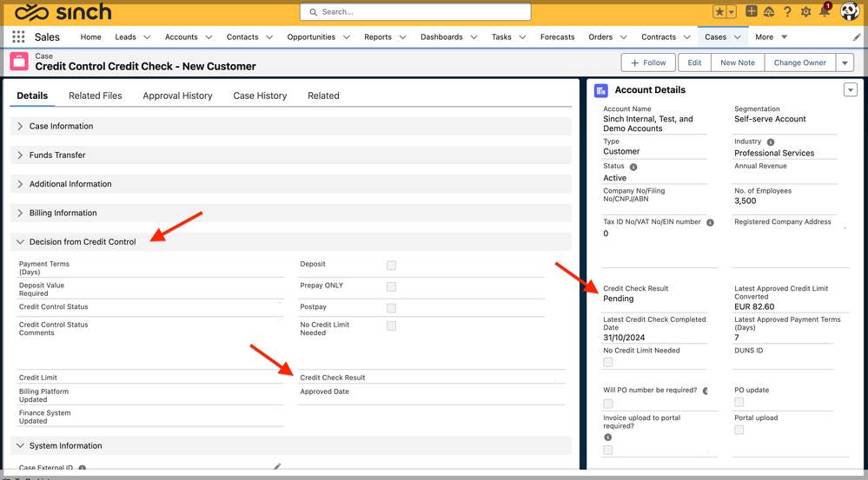The width and height of the screenshot is (868, 480).
Task: Open the Opportunities tab dropdown arrow
Action: [x=346, y=37]
